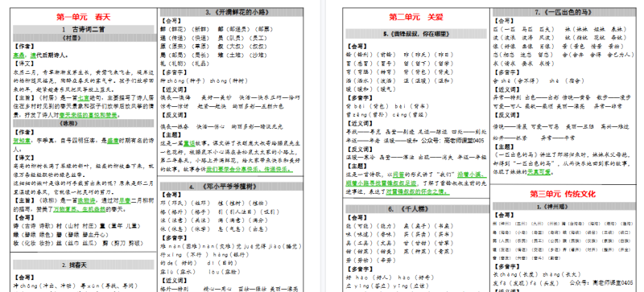Click the 【近义词】 label in lesson 5
The image size is (644, 292).
(359, 123)
